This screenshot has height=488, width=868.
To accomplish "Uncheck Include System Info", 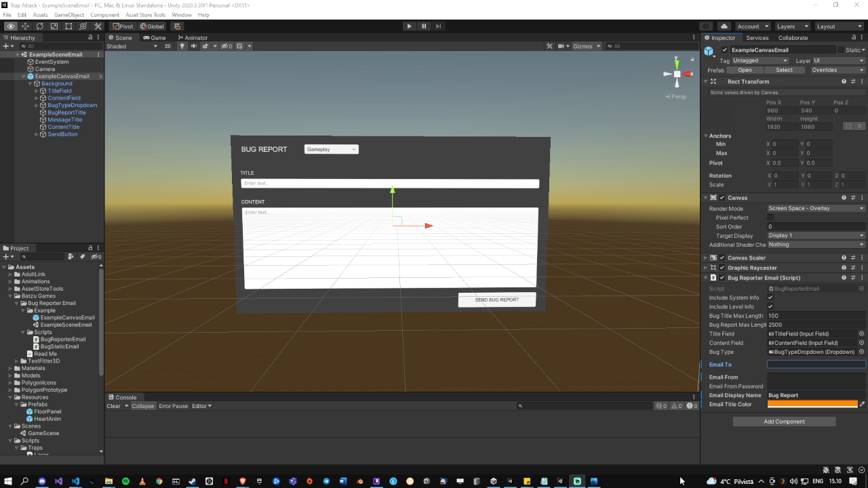I will [x=770, y=298].
